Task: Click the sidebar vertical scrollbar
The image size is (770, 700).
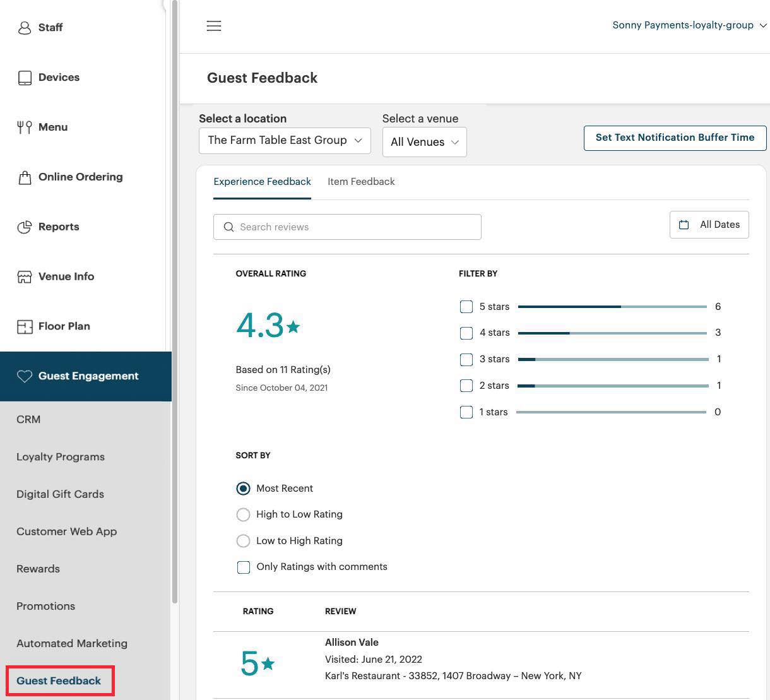Action: 175,303
